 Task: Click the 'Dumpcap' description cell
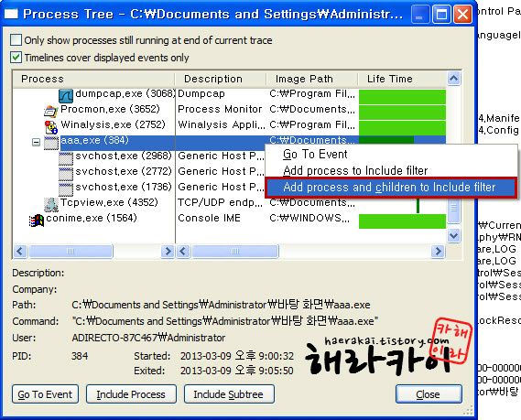coord(201,94)
